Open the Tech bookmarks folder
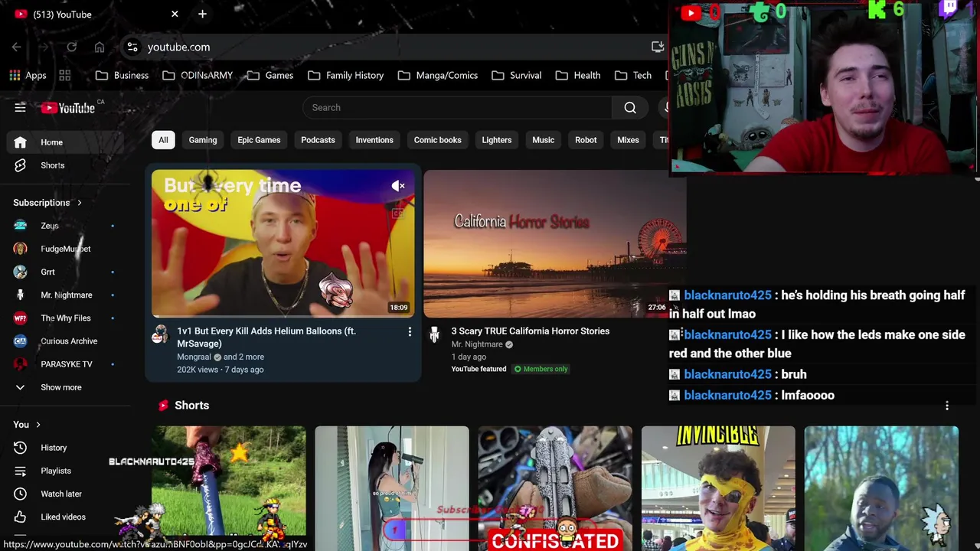Screen dimensions: 980x551 point(633,75)
